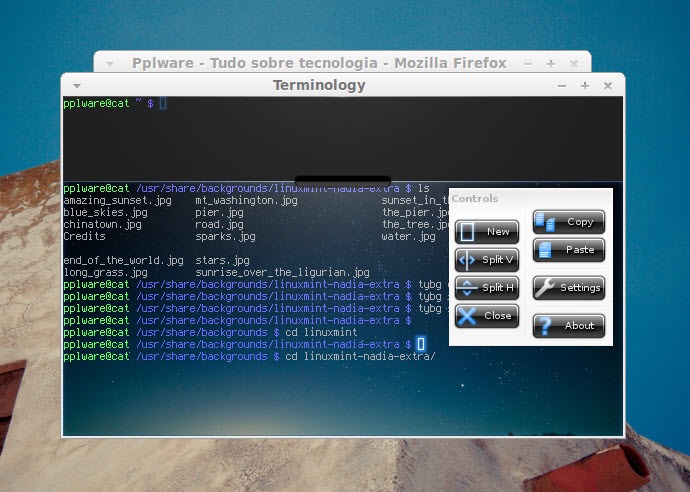
Task: Click the left-right arrows icon on Split V
Action: click(x=466, y=260)
